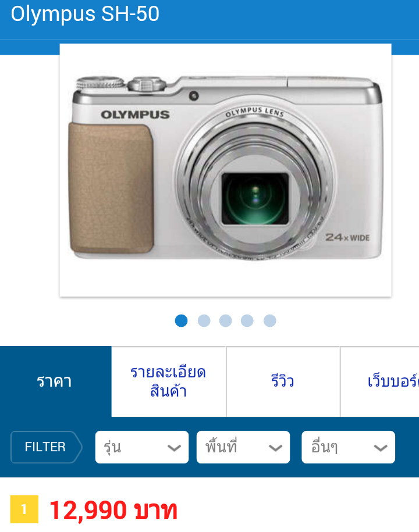Open the Olympus SH-50 camera image

[x=225, y=170]
